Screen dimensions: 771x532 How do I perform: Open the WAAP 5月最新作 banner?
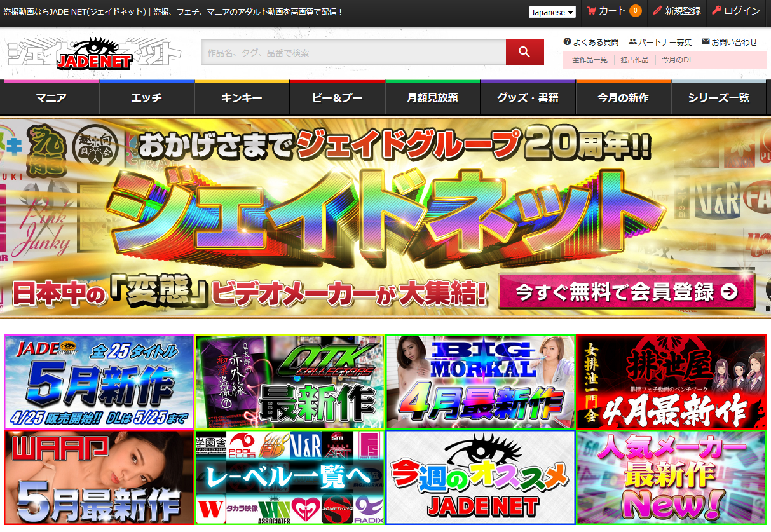[x=99, y=477]
